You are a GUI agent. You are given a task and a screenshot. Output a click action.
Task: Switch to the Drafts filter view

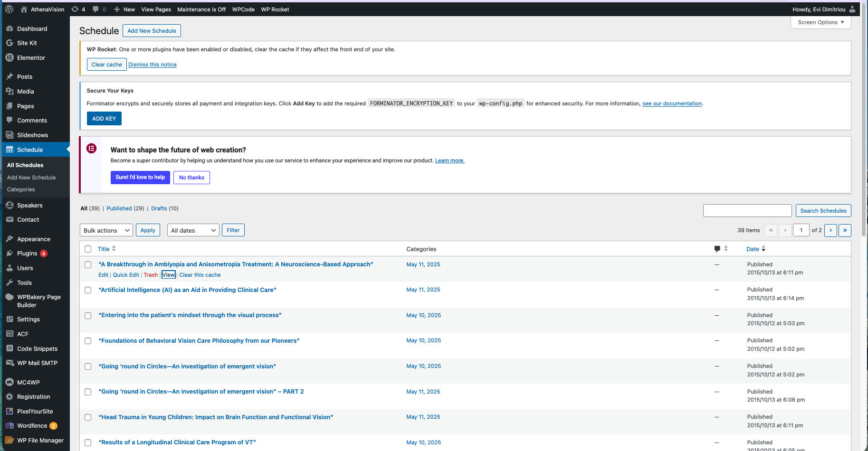(x=159, y=208)
